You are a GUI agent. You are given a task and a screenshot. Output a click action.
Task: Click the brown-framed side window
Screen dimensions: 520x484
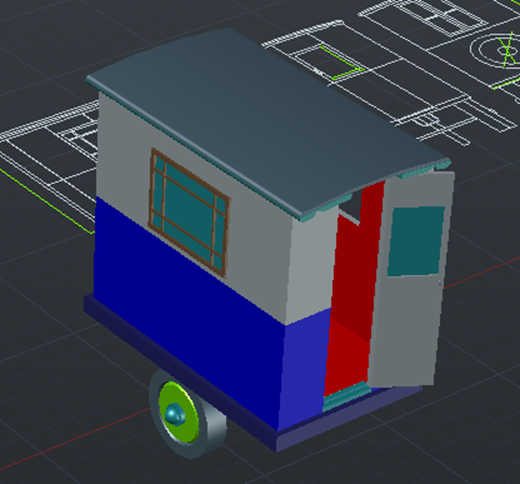click(x=189, y=213)
